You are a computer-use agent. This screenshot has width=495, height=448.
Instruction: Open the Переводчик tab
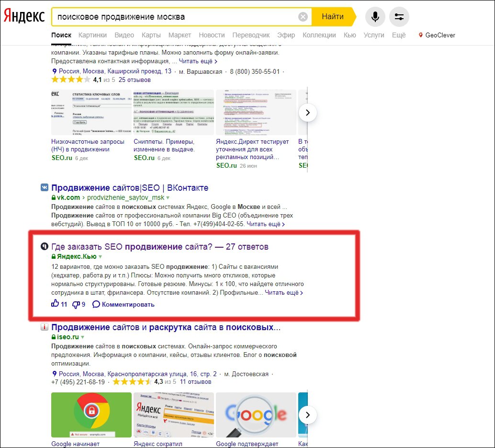click(x=251, y=35)
